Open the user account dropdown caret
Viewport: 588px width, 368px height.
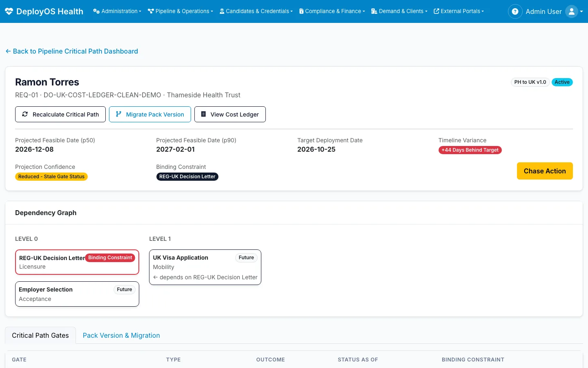coord(581,12)
